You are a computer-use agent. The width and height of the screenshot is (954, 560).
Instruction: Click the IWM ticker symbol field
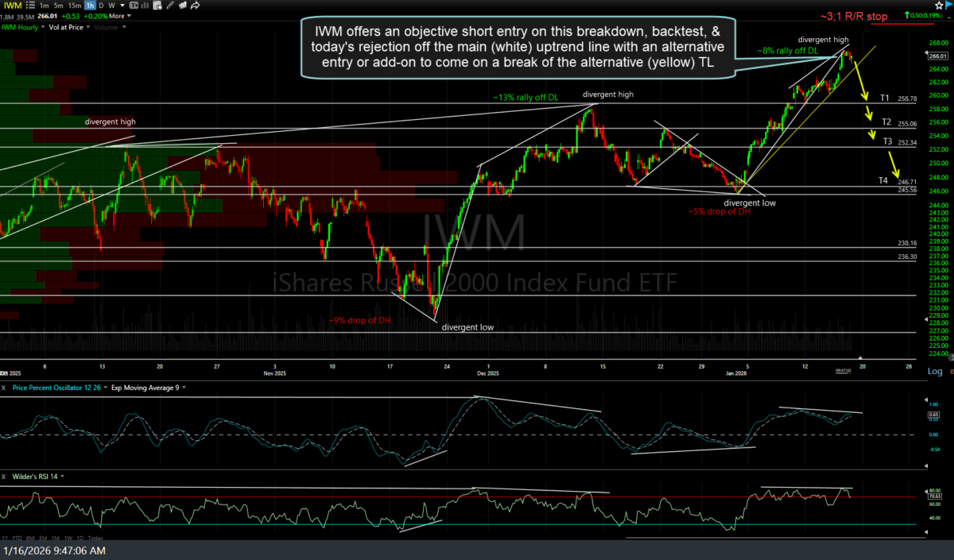pos(12,6)
